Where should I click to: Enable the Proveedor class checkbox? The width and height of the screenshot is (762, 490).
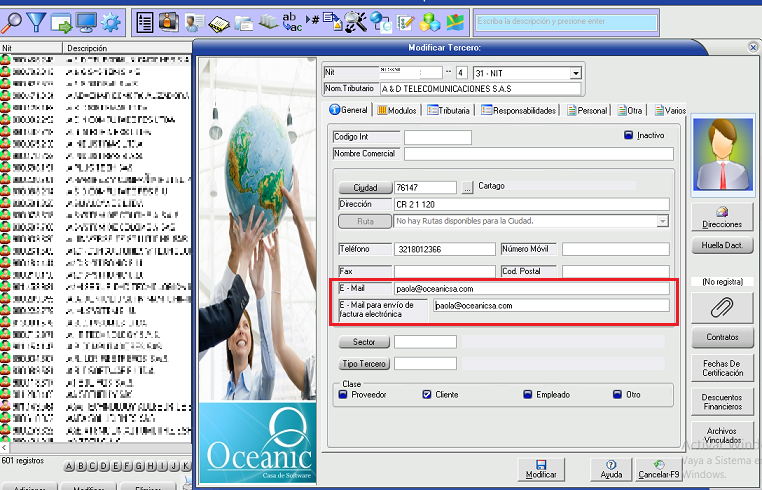point(343,395)
